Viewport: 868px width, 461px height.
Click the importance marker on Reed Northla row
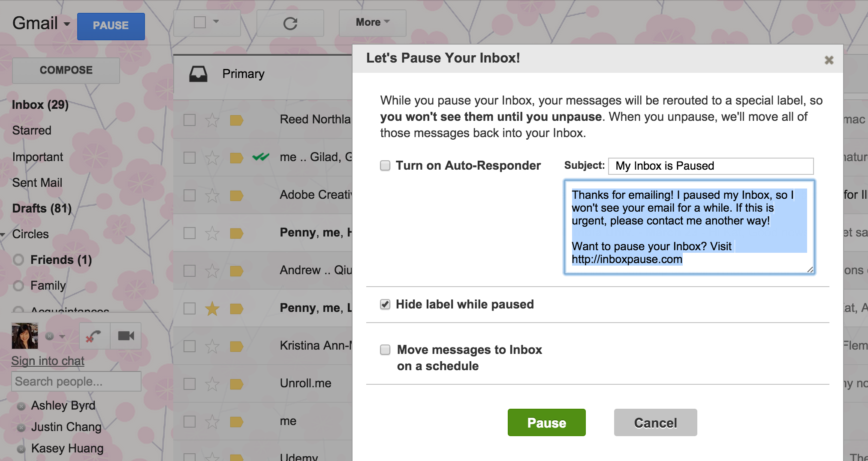236,120
